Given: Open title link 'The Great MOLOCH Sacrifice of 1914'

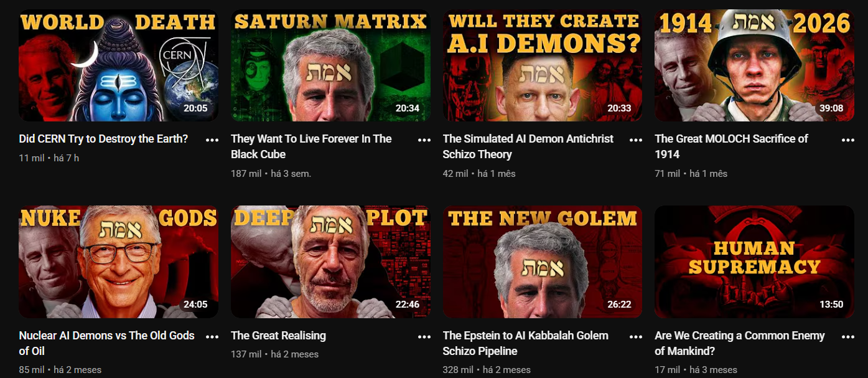Looking at the screenshot, I should (731, 146).
